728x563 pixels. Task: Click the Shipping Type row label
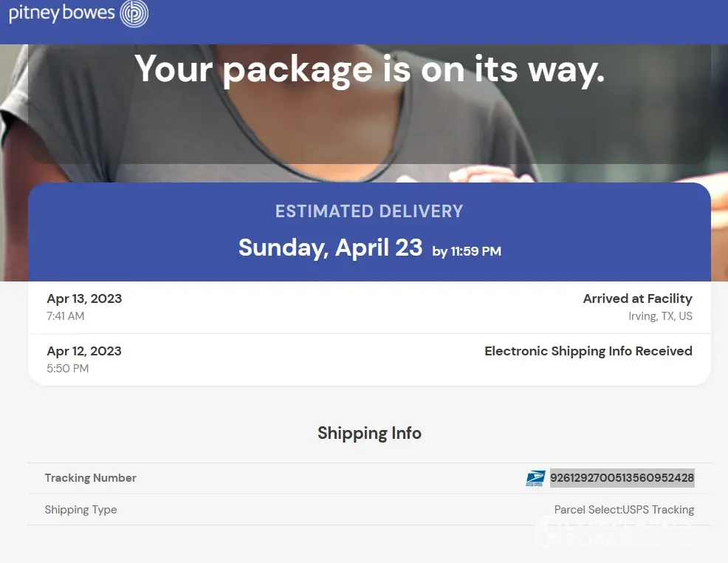point(80,510)
